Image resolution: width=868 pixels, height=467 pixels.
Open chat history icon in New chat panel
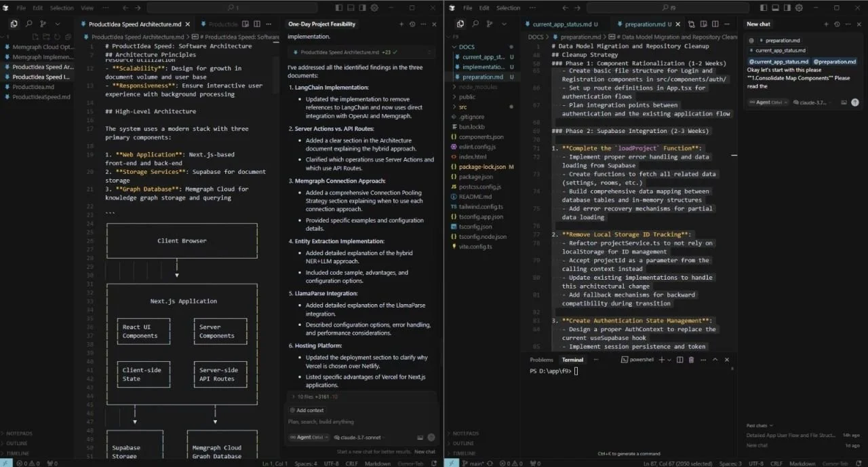tap(836, 24)
